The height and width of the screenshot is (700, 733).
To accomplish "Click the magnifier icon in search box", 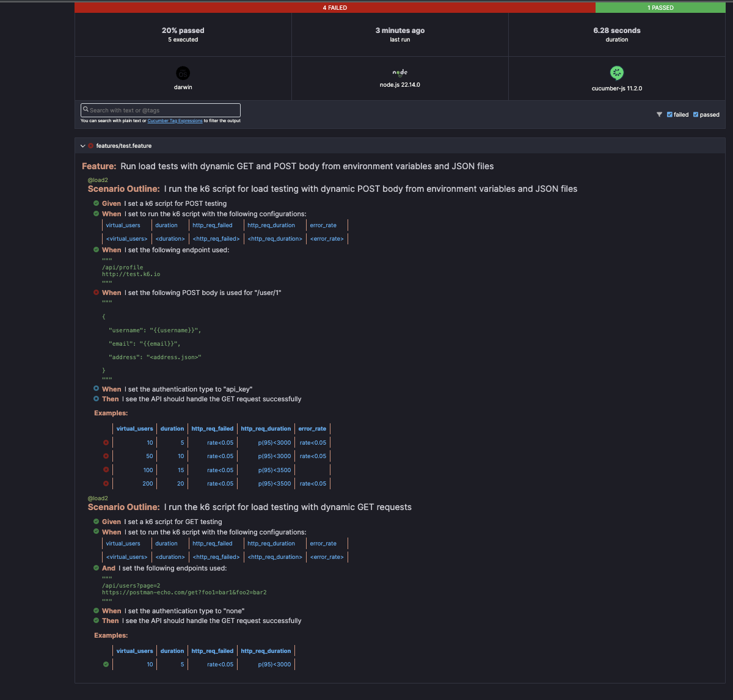I will point(86,110).
